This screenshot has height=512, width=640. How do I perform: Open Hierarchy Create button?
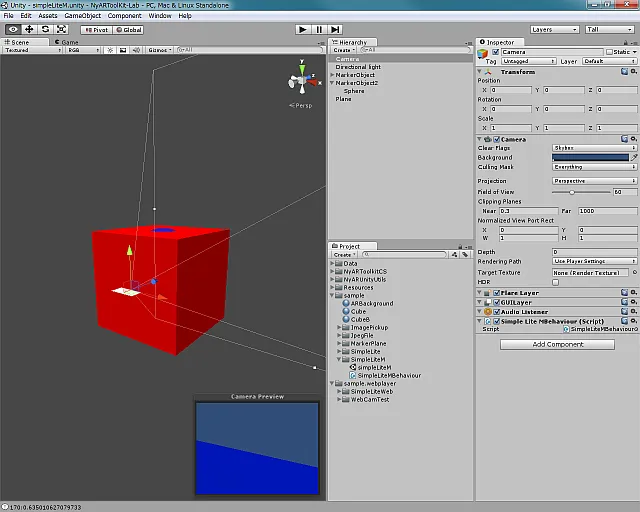[x=344, y=50]
